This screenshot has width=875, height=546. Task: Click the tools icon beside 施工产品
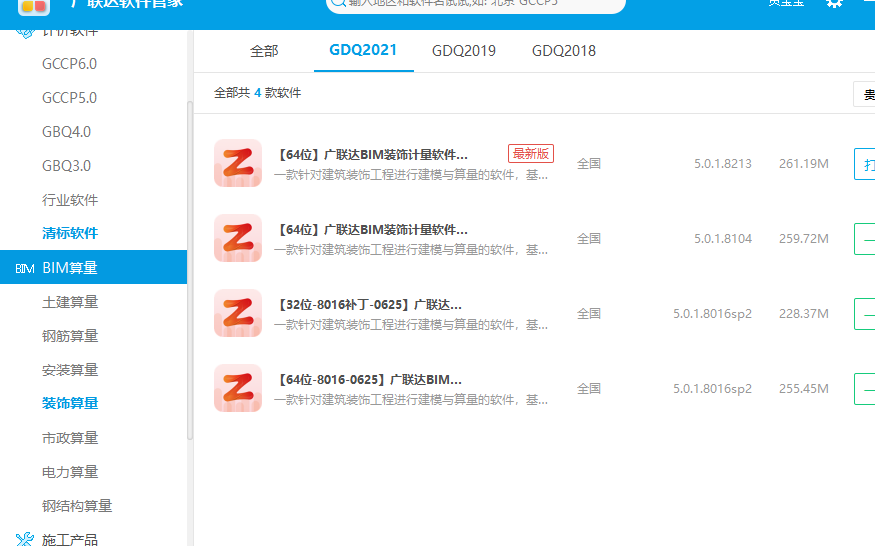coord(25,539)
